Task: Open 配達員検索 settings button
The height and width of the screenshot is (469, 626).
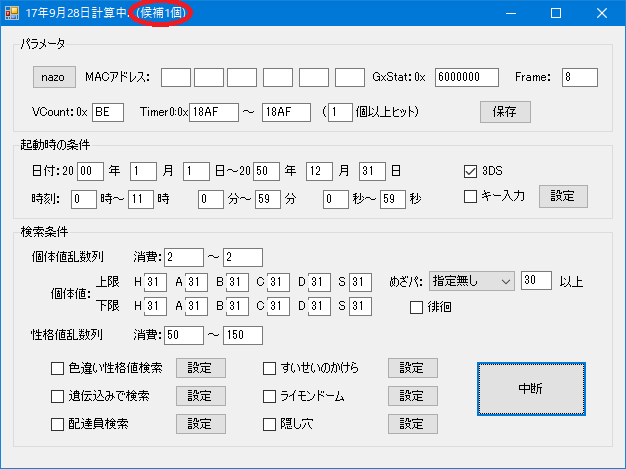Action: tap(200, 423)
